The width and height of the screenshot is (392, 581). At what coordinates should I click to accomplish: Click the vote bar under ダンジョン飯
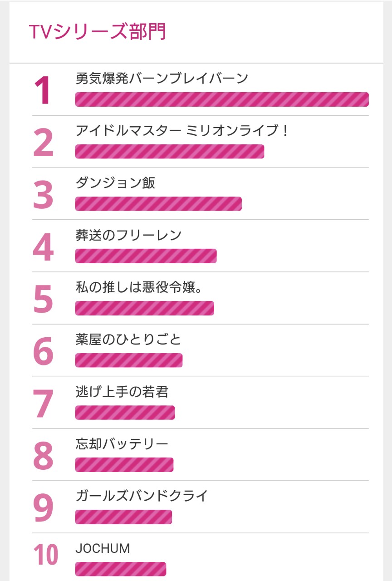[158, 204]
